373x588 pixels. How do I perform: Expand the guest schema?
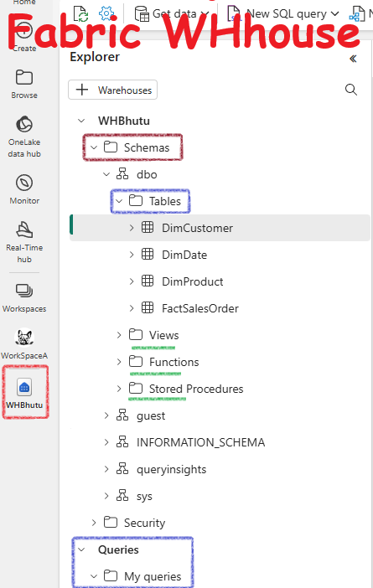[x=106, y=415]
